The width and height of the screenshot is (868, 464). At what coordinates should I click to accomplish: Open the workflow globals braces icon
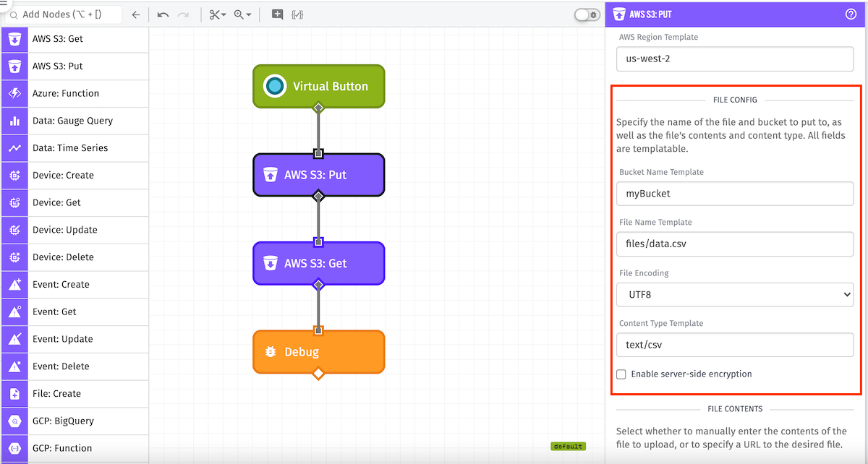pyautogui.click(x=297, y=14)
